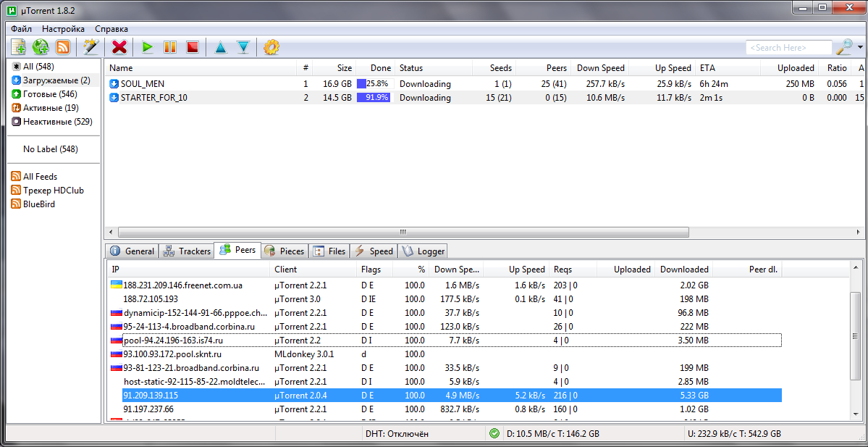This screenshot has width=868, height=447.
Task: Sort torrents by Status column
Action: (433, 68)
